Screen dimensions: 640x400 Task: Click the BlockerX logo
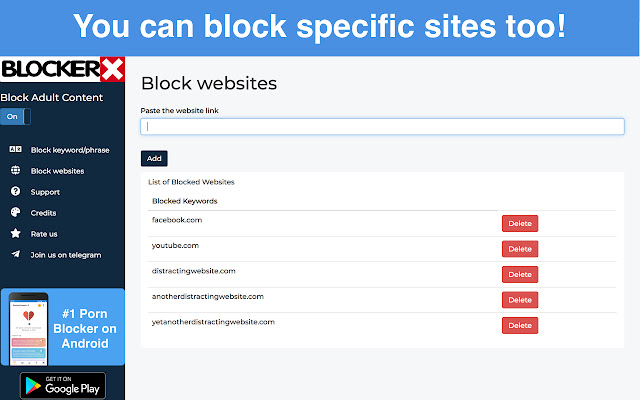point(62,70)
